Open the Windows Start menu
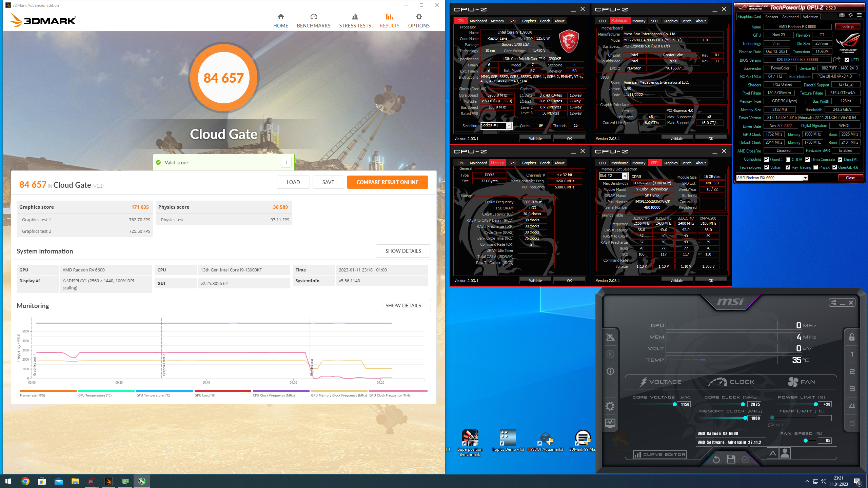The image size is (868, 488). coord(8,481)
